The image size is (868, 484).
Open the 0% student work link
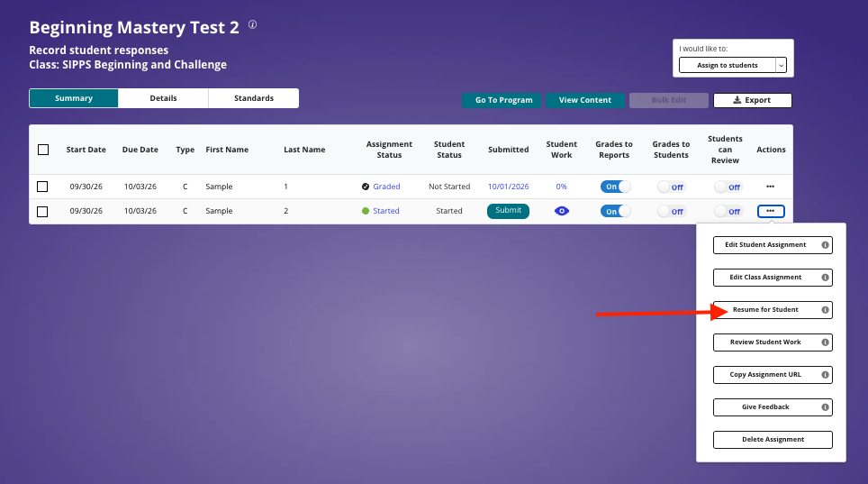(x=561, y=187)
